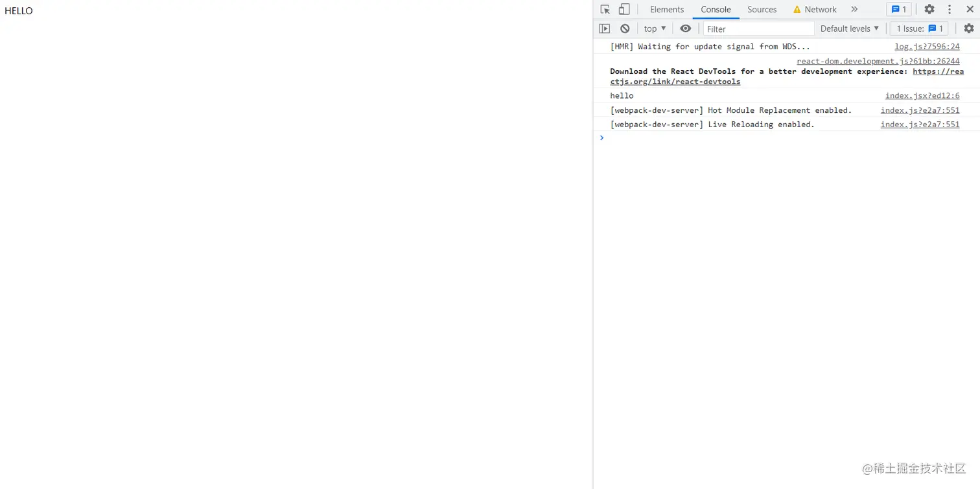Show the console sidebar icon
The width and height of the screenshot is (980, 489).
605,29
